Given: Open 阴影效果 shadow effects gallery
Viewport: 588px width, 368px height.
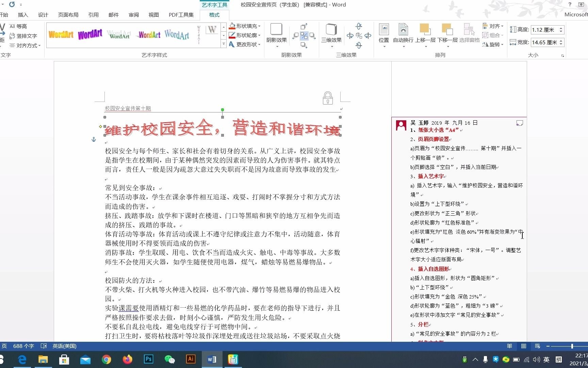Looking at the screenshot, I should (x=276, y=35).
